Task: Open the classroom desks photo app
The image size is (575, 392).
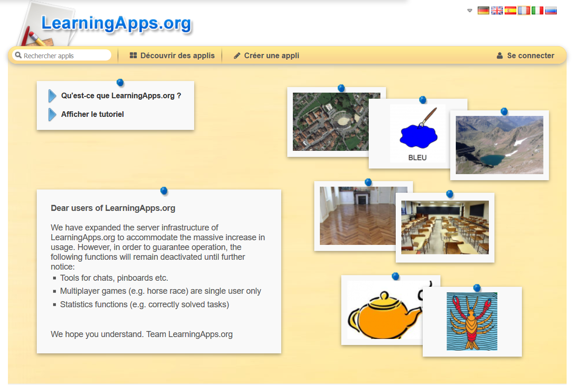Action: [x=445, y=227]
